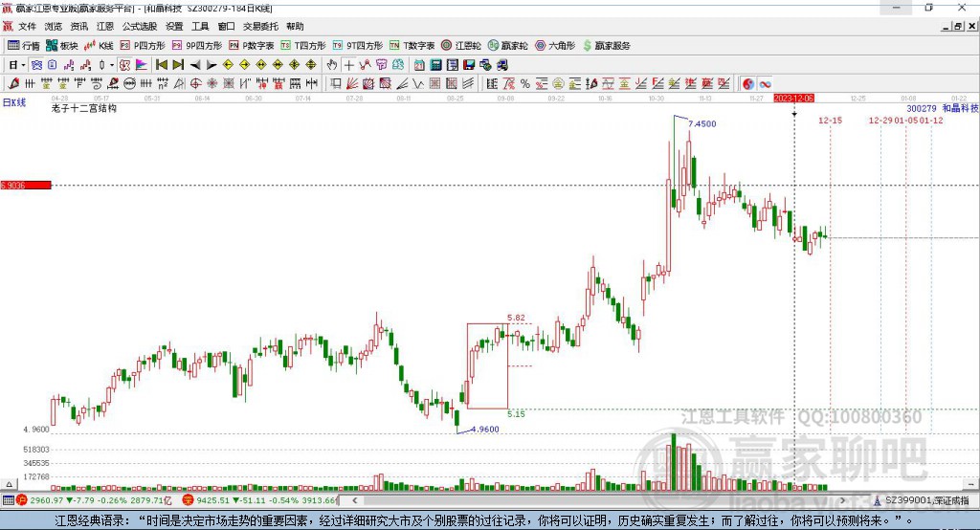Click the up triangle below the volume scale
The height and width of the screenshot is (530, 980).
9,484
